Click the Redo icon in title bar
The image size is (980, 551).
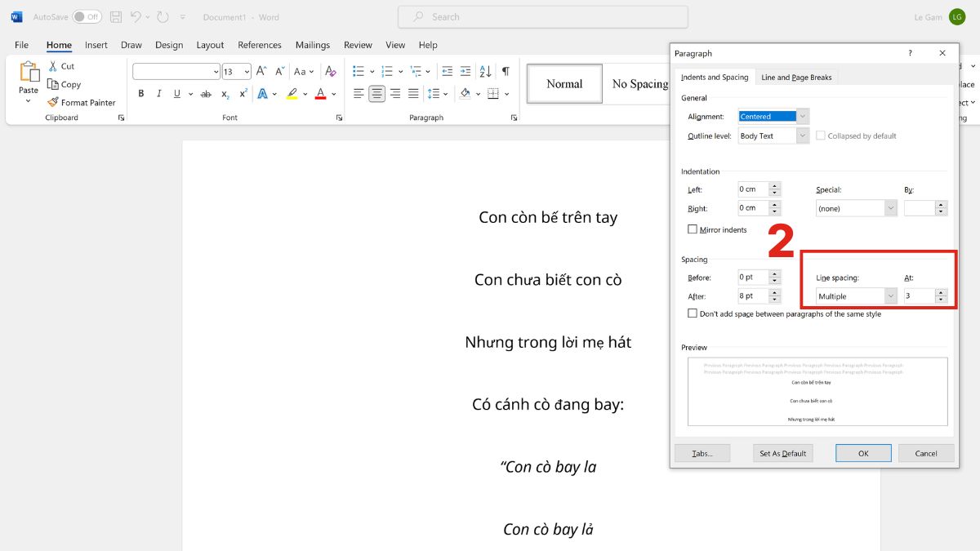click(163, 17)
